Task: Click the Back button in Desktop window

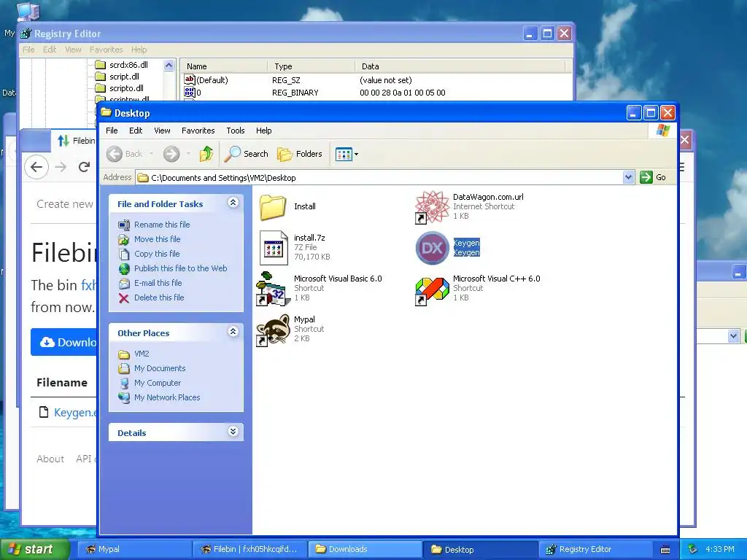Action: pyautogui.click(x=125, y=154)
